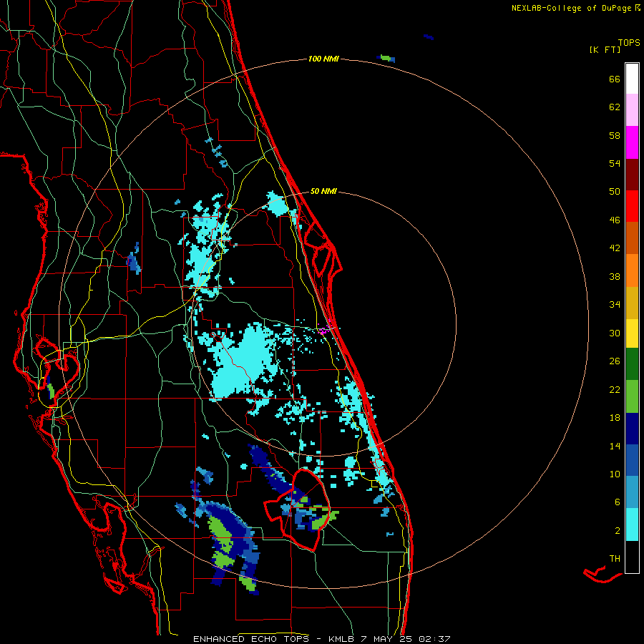
Task: Click the TH threshold label
Action: pos(615,559)
